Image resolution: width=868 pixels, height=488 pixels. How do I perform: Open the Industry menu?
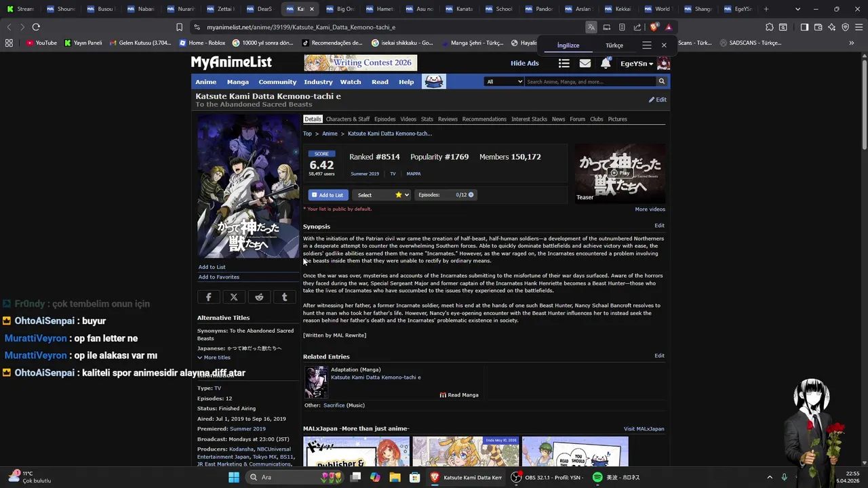[318, 81]
